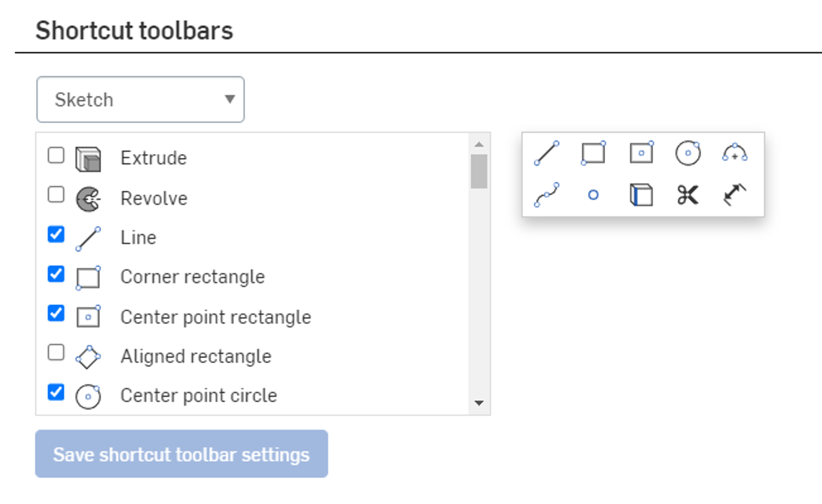Click the Aligned rectangle icon in the list
The height and width of the screenshot is (504, 822).
point(88,357)
